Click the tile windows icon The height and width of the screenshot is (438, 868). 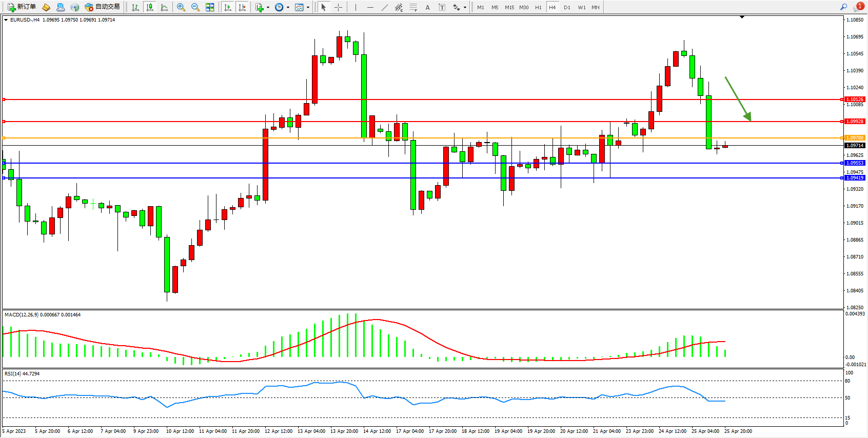[210, 7]
